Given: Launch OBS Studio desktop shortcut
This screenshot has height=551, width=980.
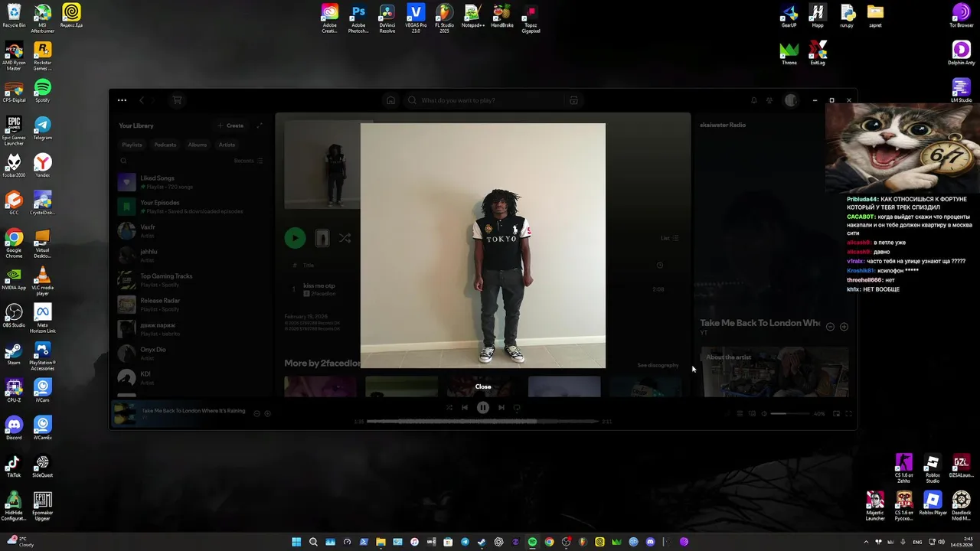Looking at the screenshot, I should click(x=14, y=315).
